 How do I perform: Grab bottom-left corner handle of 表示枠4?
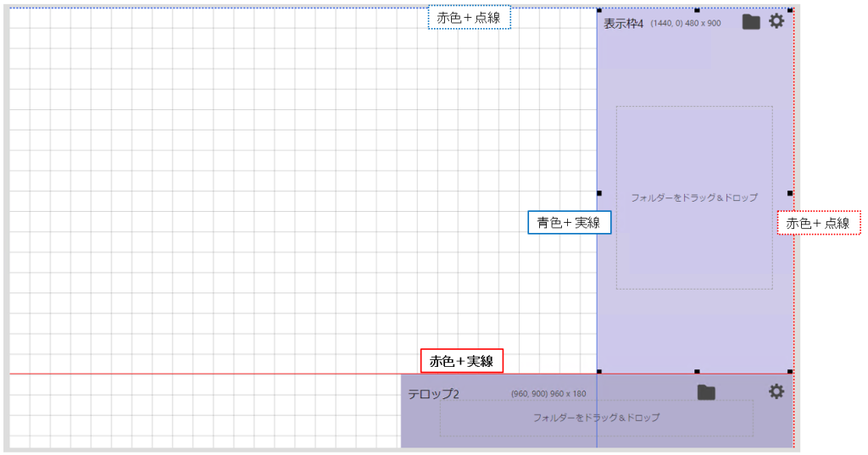coord(599,372)
